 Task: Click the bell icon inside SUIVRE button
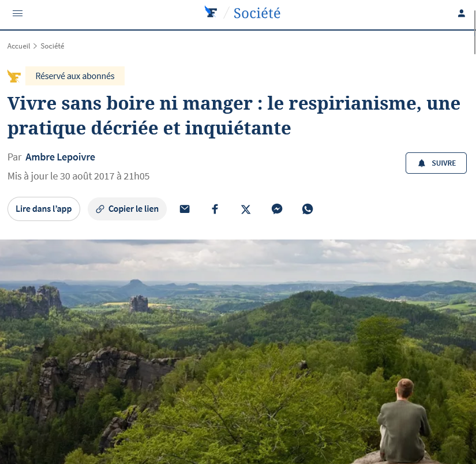[x=422, y=163]
